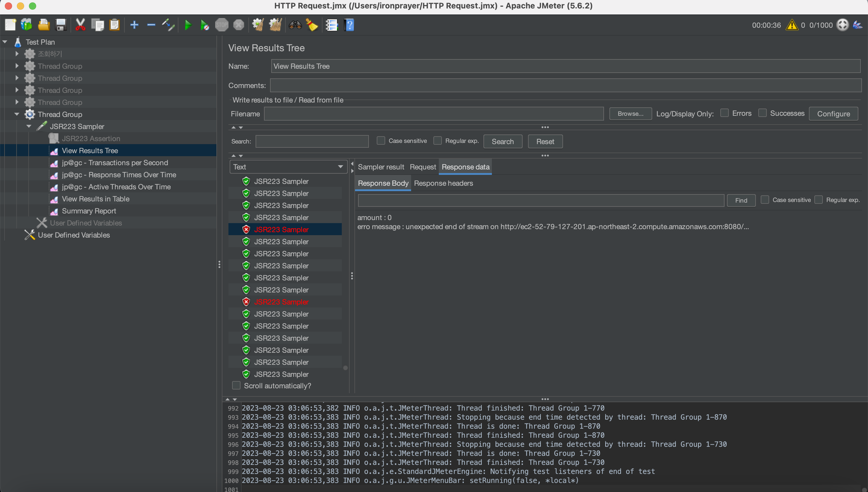
Task: Check Case sensitive next to Search field
Action: point(381,140)
